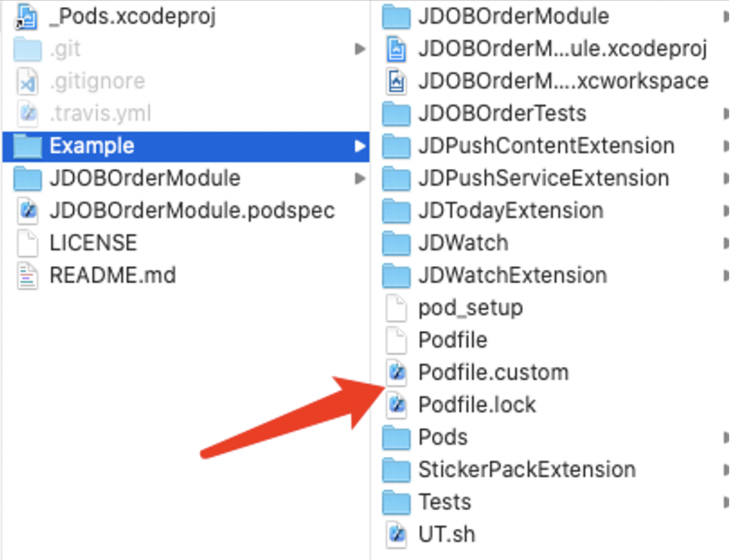
Task: Select the JDOBOrderModule.podspec file icon
Action: click(28, 211)
